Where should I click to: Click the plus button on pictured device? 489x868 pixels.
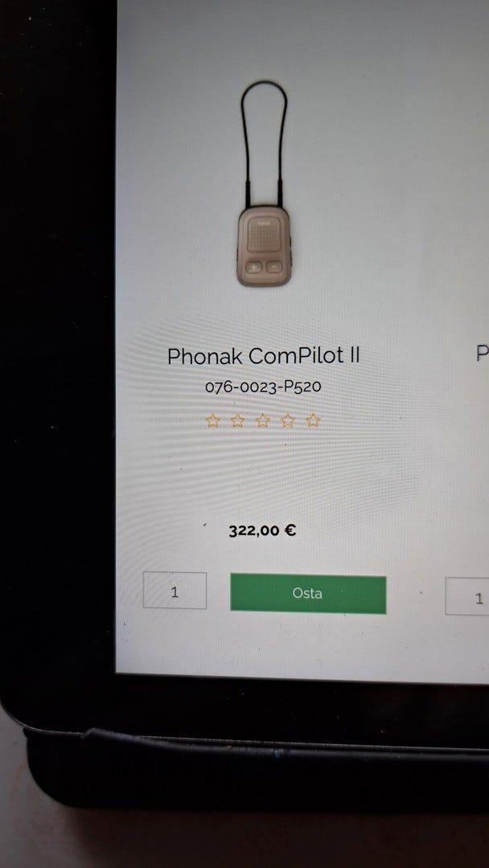click(254, 268)
